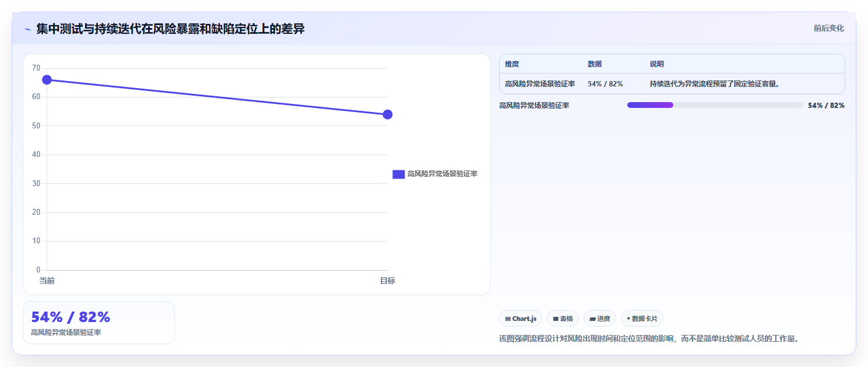The width and height of the screenshot is (868, 367).
Task: Click the 数据卡片 tag
Action: coord(642,319)
